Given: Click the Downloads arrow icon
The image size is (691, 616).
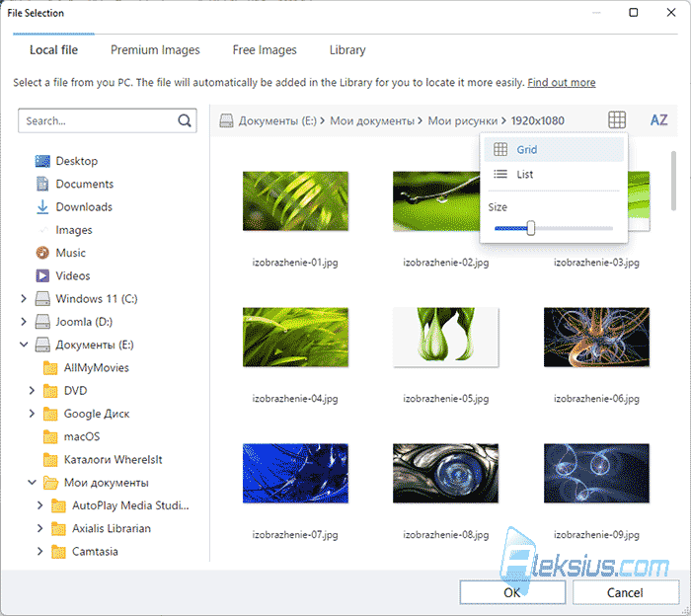Looking at the screenshot, I should [x=42, y=207].
